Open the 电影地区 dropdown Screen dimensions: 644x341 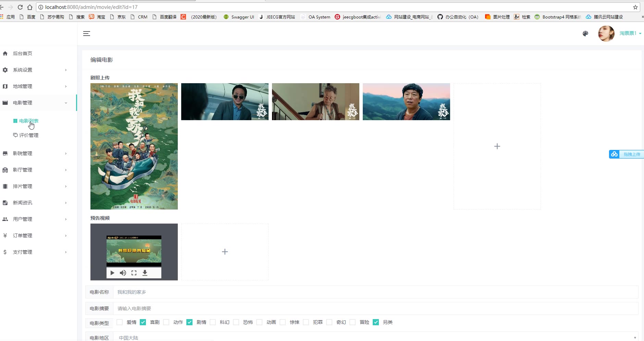pos(376,337)
